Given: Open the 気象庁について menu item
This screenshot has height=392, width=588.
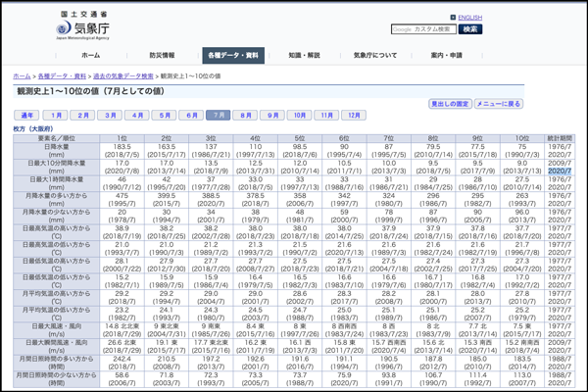Looking at the screenshot, I should (x=375, y=56).
